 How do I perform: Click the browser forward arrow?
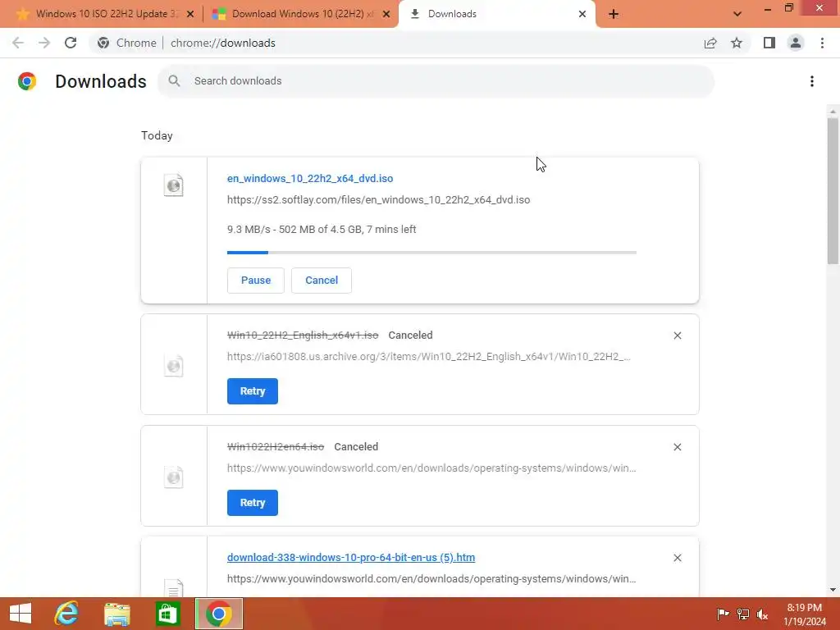[44, 43]
